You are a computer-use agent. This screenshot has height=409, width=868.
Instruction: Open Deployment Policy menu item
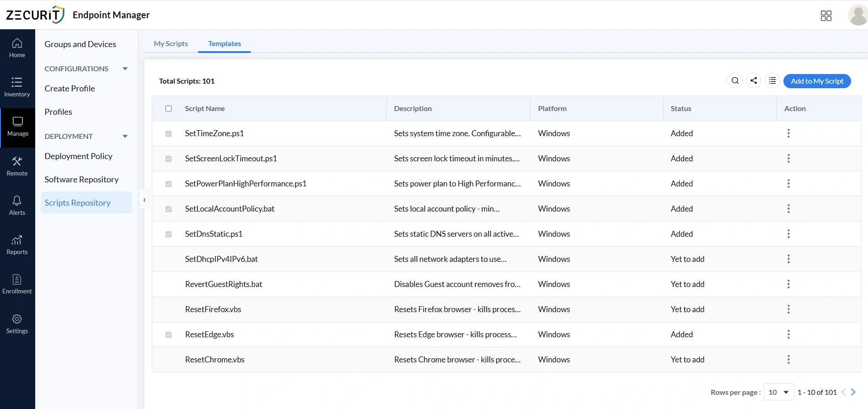pyautogui.click(x=79, y=156)
